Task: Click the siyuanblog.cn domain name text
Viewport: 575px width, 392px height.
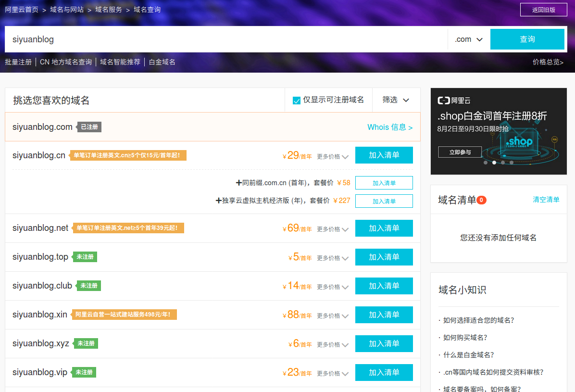Action: 39,155
